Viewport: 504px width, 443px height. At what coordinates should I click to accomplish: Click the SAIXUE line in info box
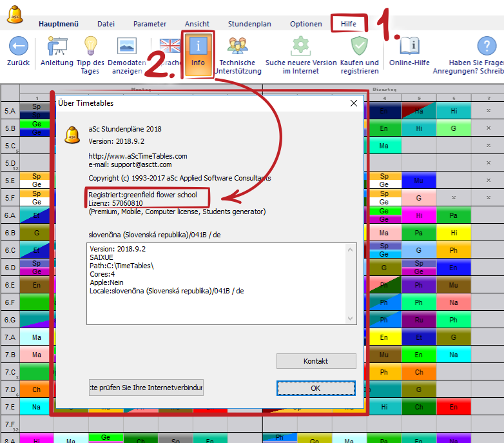pos(102,257)
